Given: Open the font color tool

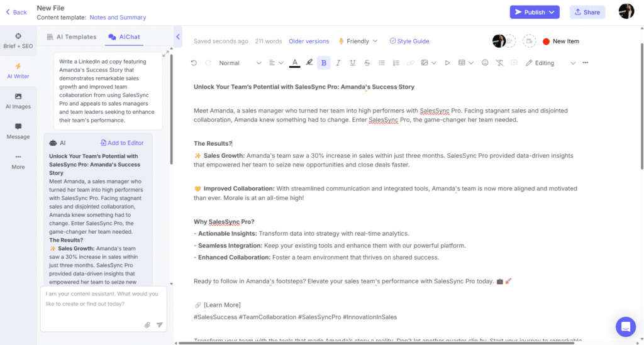Looking at the screenshot, I should click(294, 63).
